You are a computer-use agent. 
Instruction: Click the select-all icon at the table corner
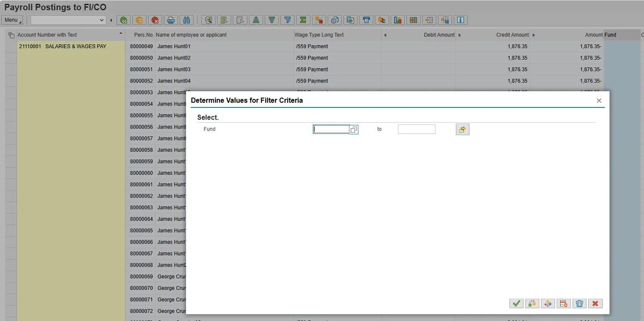click(11, 35)
